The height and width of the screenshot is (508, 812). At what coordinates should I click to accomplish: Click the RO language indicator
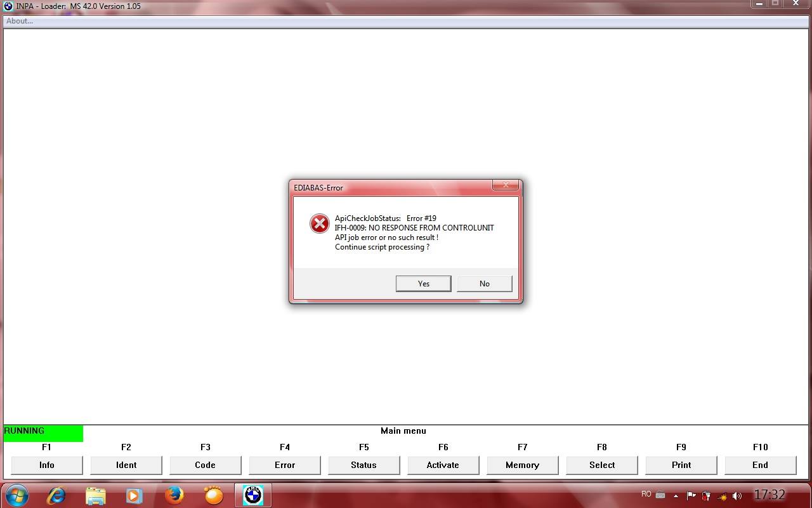(646, 494)
